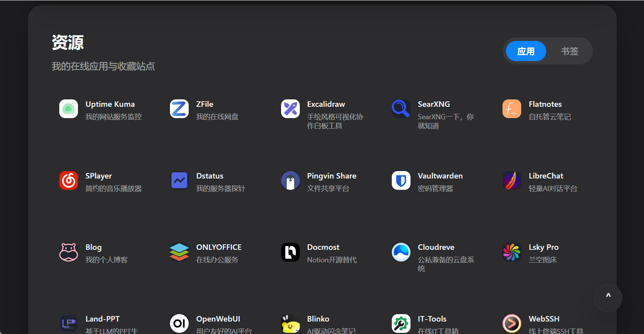Select the 应用 tab
Viewport: 644px width, 334px height.
tap(526, 51)
